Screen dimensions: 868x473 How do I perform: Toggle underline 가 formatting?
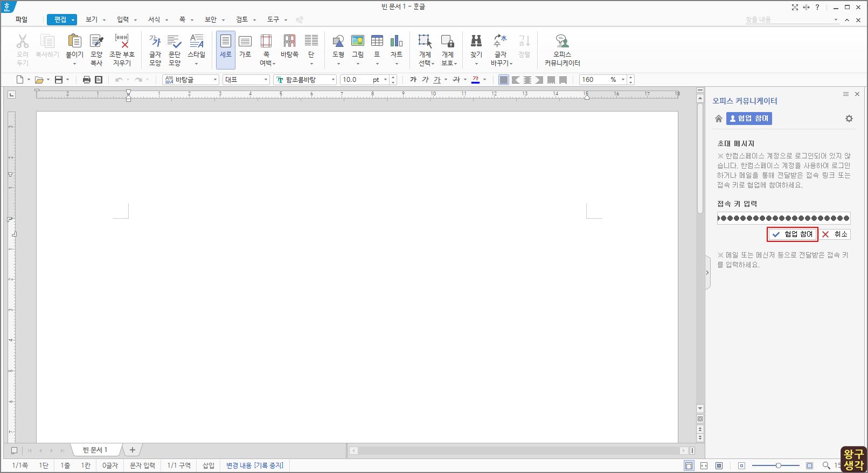(x=437, y=80)
